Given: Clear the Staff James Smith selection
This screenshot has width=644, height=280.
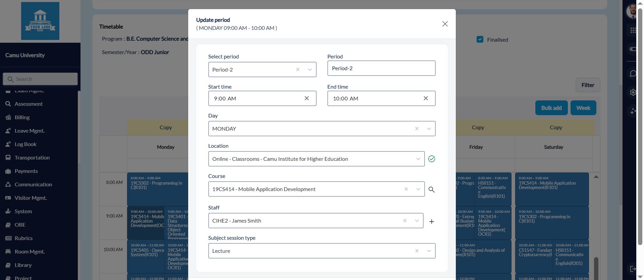Looking at the screenshot, I should [x=405, y=221].
